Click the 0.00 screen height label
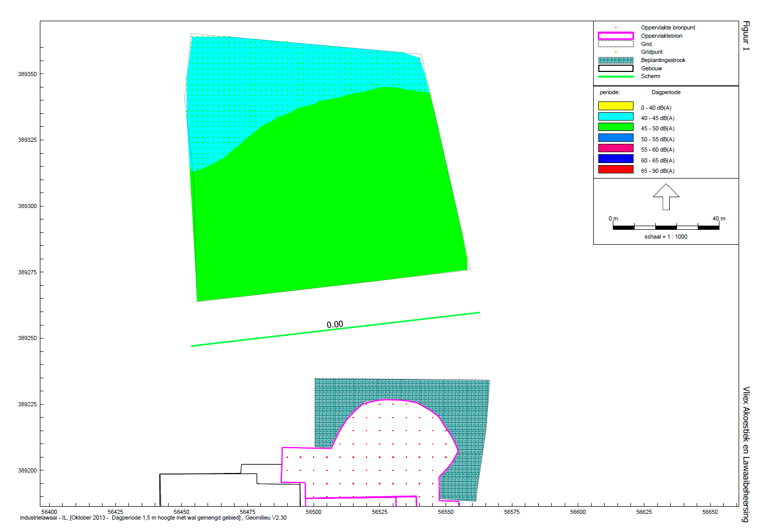This screenshot has width=765, height=532. click(334, 324)
